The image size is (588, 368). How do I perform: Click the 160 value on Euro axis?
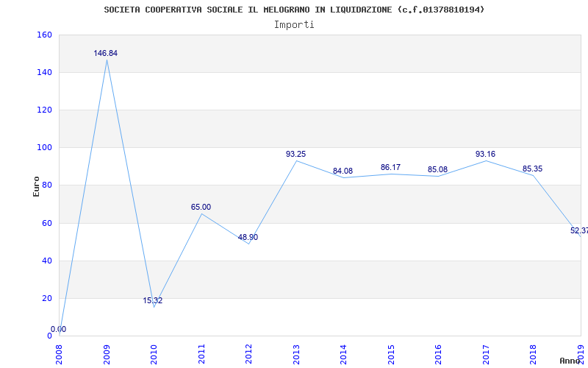[x=44, y=35]
